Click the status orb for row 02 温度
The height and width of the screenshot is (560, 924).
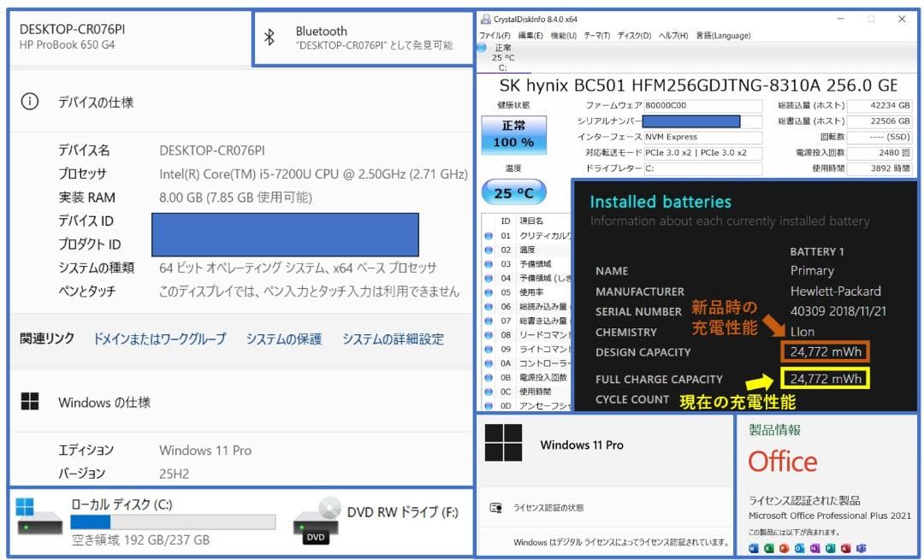tap(489, 250)
